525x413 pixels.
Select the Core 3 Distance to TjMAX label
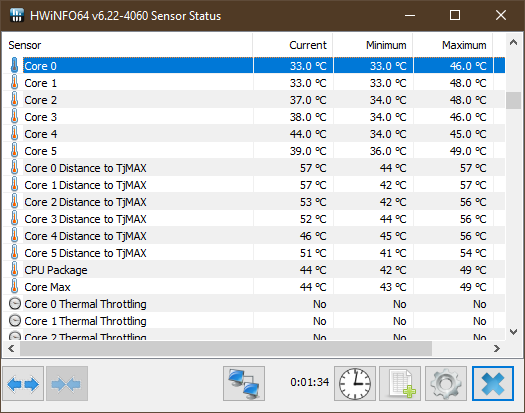coord(85,219)
